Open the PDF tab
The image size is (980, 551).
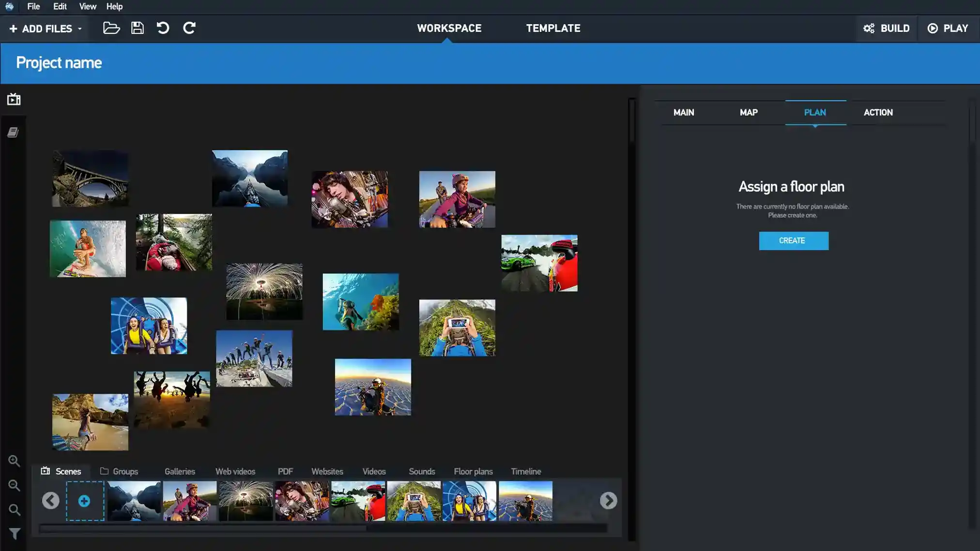pos(285,471)
